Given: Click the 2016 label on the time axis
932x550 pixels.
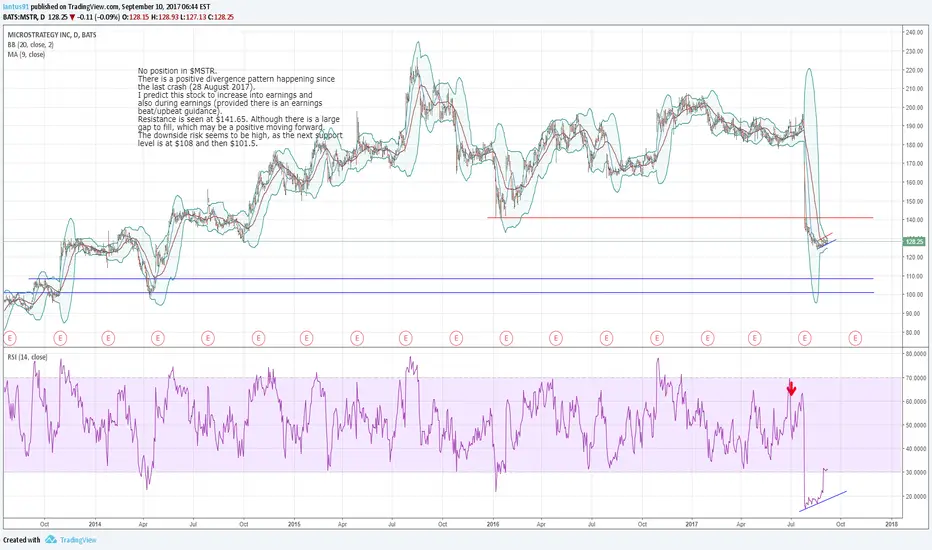Looking at the screenshot, I should pyautogui.click(x=493, y=524).
